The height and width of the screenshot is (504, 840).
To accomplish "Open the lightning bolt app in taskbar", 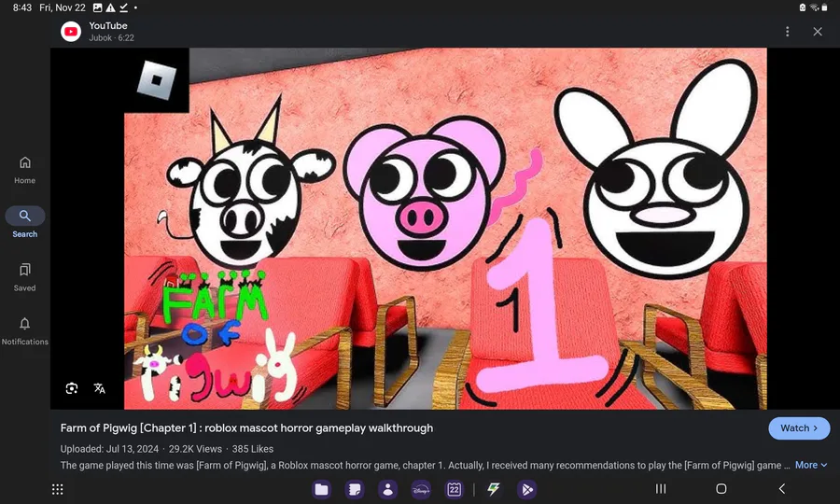I will (494, 489).
